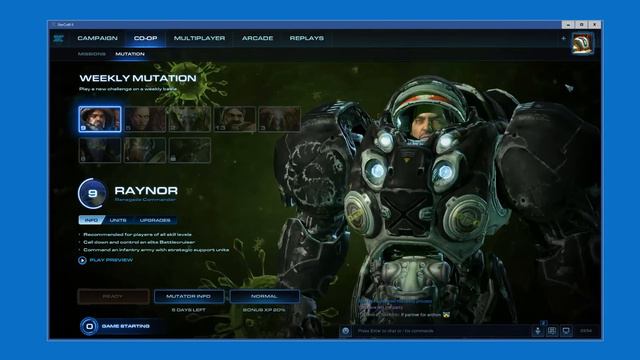Select the Missions sub-tab
Screen dimensions: 640x360
point(91,54)
